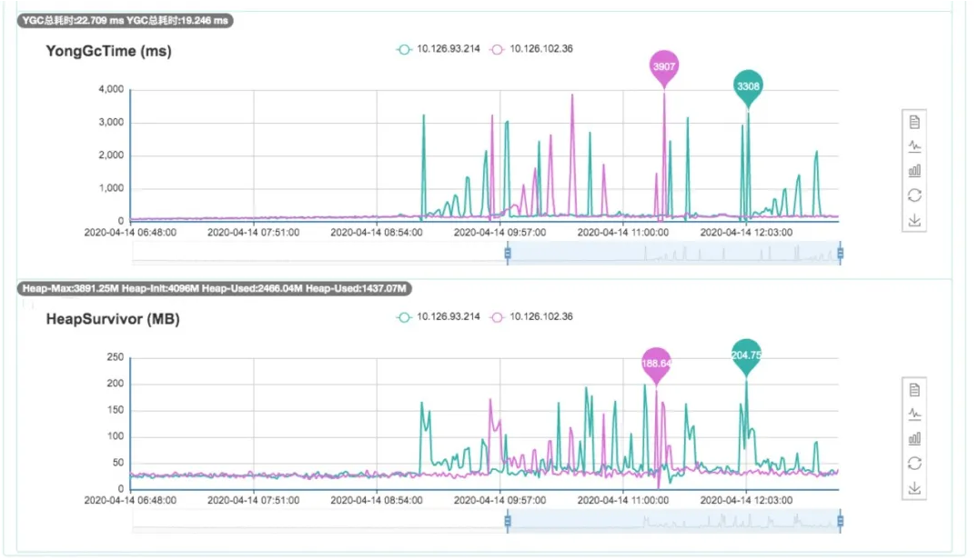This screenshot has height=560, width=979.
Task: Switch HeapSurvivor chart to line type
Action: pyautogui.click(x=914, y=414)
